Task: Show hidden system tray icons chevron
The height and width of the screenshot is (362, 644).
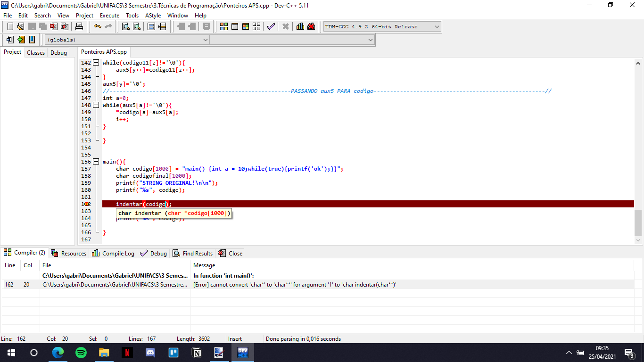Action: (569, 353)
